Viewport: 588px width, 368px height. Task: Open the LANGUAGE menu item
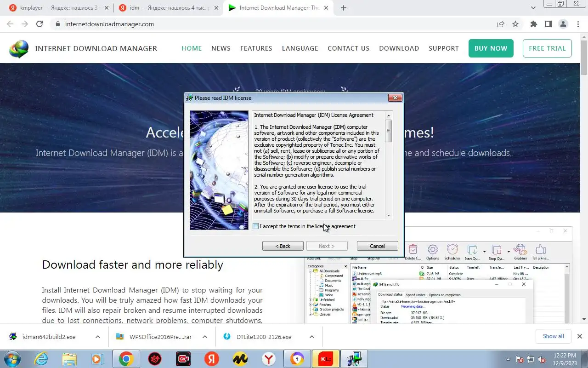(300, 48)
